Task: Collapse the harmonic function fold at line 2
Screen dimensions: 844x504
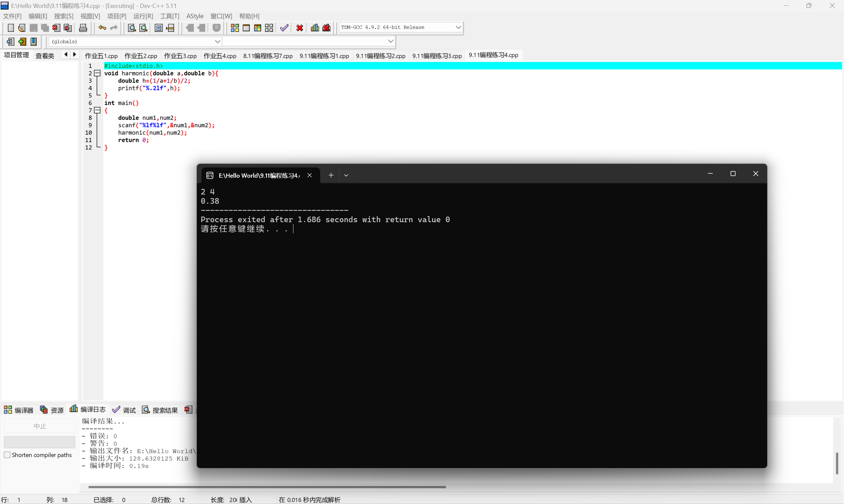Action: point(97,73)
